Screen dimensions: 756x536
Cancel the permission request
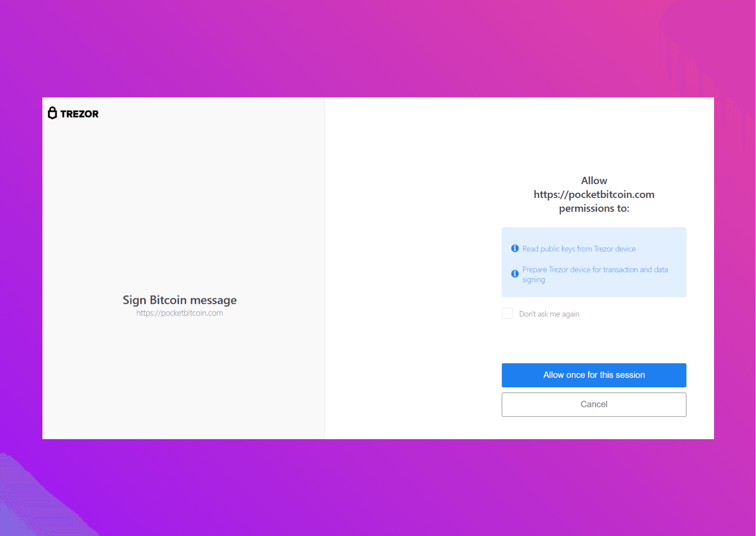pyautogui.click(x=594, y=405)
